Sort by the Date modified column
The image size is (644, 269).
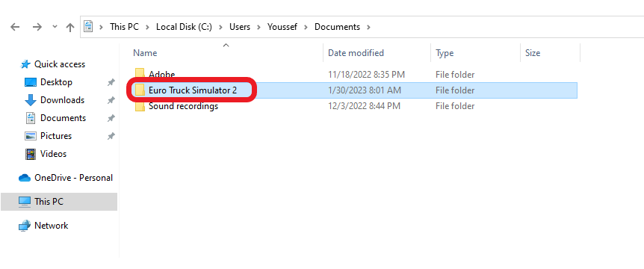pos(356,53)
